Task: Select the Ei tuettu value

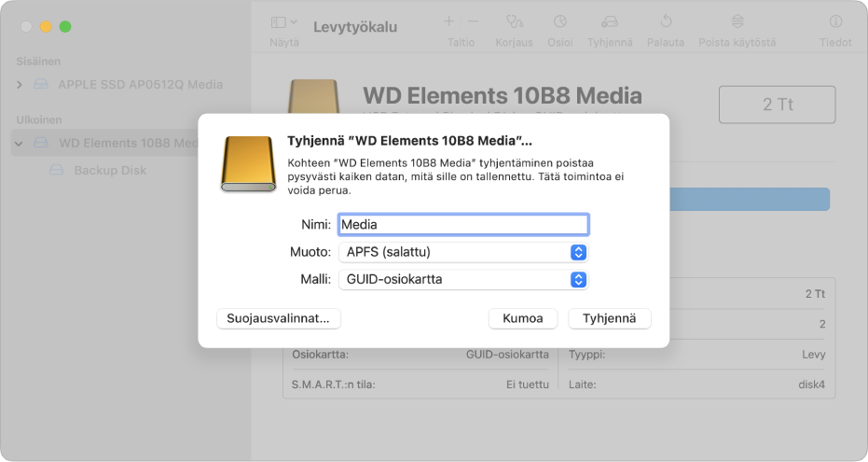Action: 528,385
